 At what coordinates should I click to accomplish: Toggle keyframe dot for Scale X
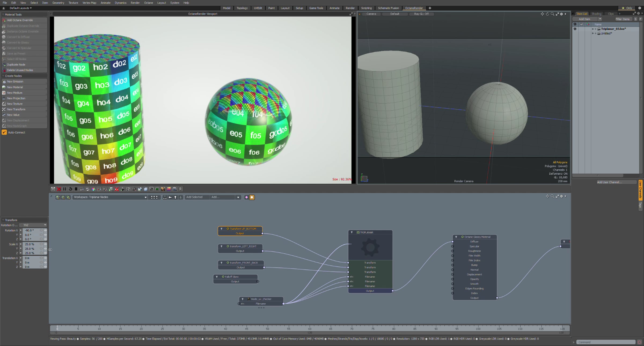(x=21, y=244)
